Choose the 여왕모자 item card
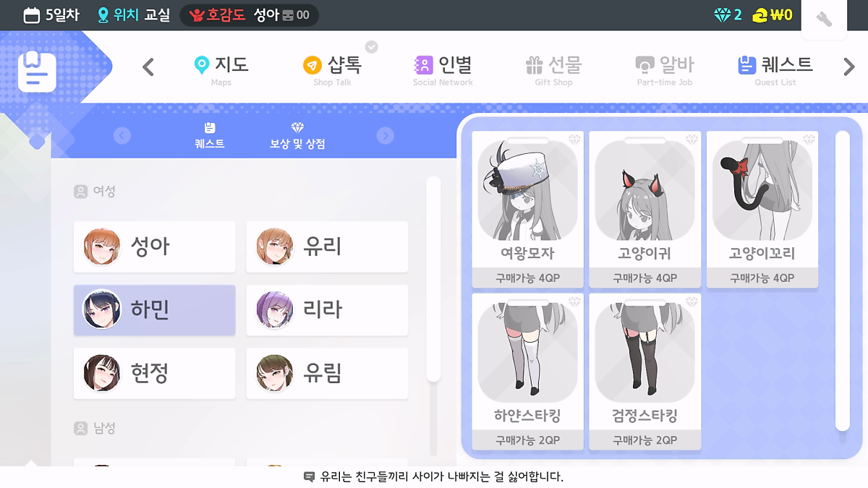The height and width of the screenshot is (488, 868). (x=528, y=210)
